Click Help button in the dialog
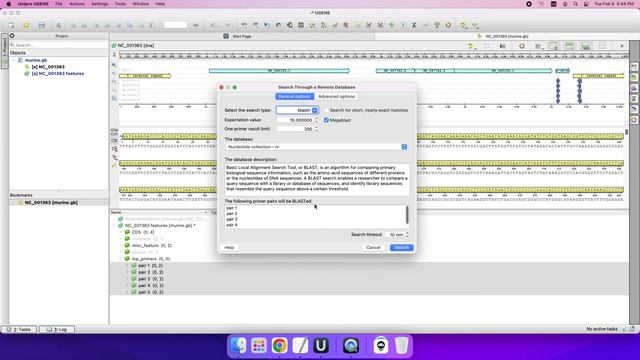 tap(229, 248)
